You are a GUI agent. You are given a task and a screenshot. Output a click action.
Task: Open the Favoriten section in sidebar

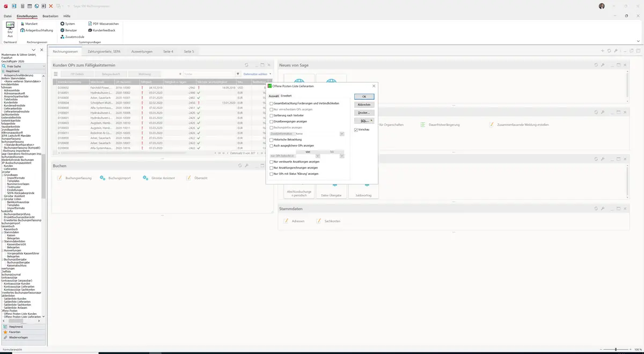[x=23, y=332]
